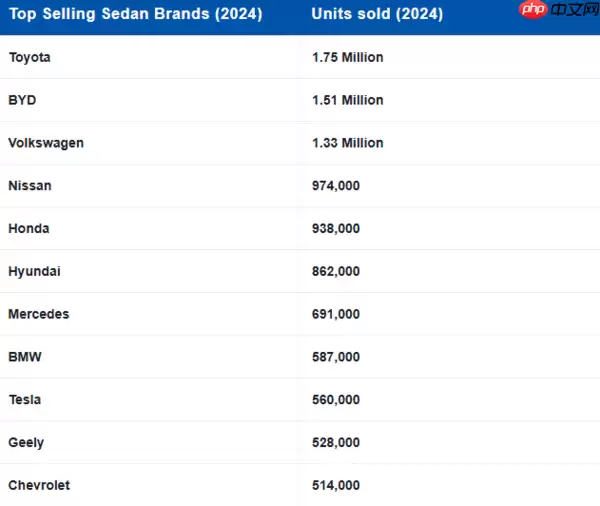The image size is (600, 506).
Task: Click the Volkswagen row label
Action: point(46,143)
